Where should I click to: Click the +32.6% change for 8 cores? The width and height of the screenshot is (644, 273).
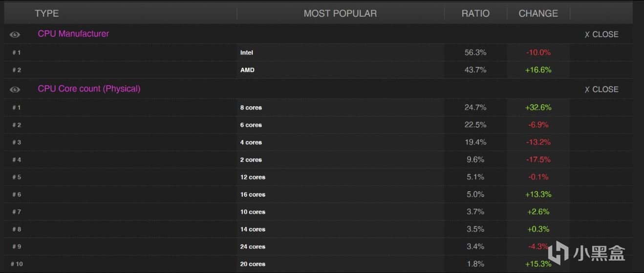coord(538,108)
